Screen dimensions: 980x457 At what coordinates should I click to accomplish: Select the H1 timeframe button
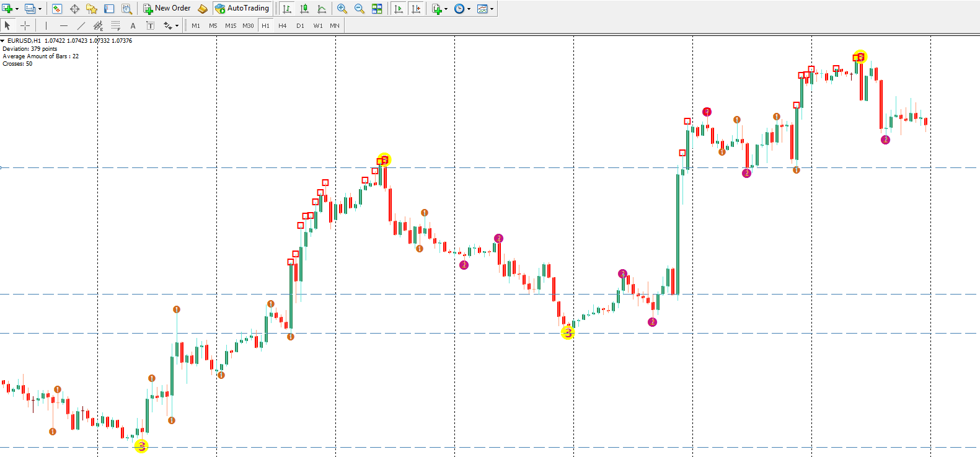tap(265, 25)
